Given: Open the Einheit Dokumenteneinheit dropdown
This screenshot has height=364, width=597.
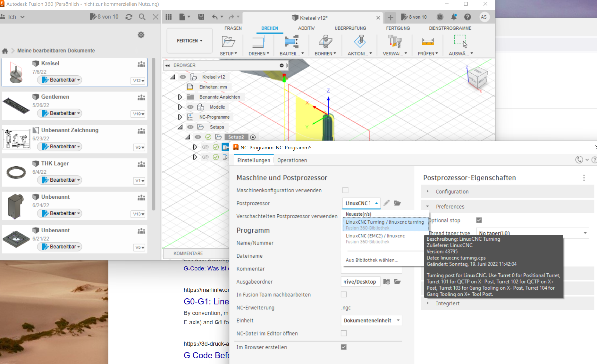Looking at the screenshot, I should (x=371, y=320).
